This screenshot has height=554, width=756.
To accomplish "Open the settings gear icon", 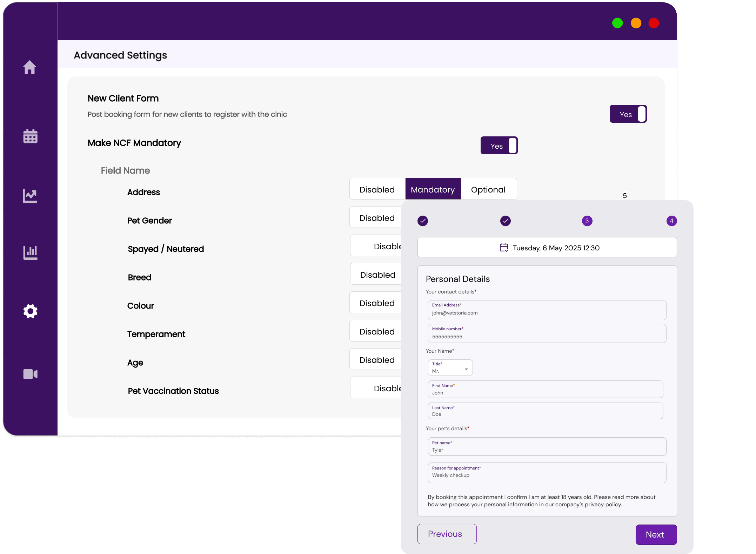I will pos(31,311).
